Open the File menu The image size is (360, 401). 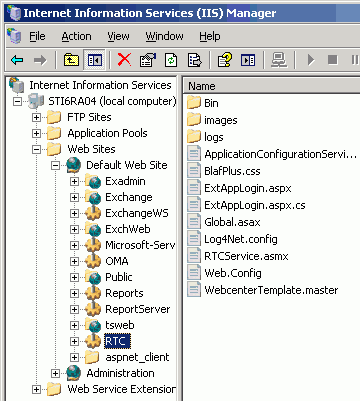[x=37, y=36]
